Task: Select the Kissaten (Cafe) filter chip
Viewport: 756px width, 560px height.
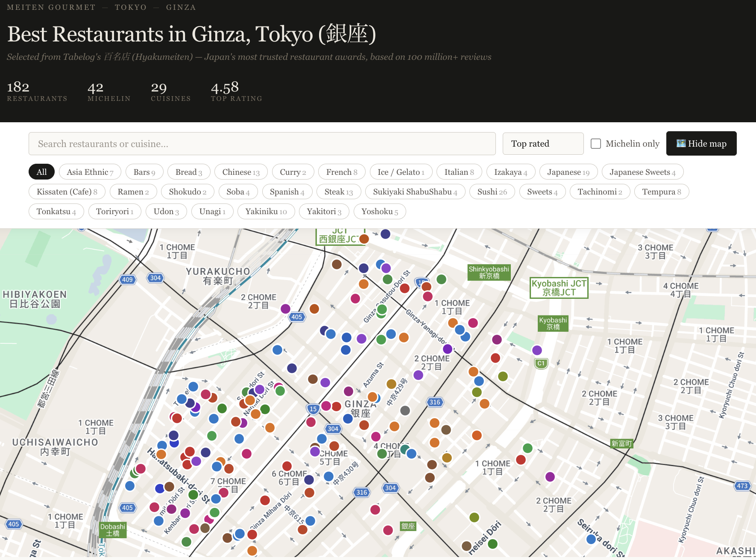Action: (67, 192)
